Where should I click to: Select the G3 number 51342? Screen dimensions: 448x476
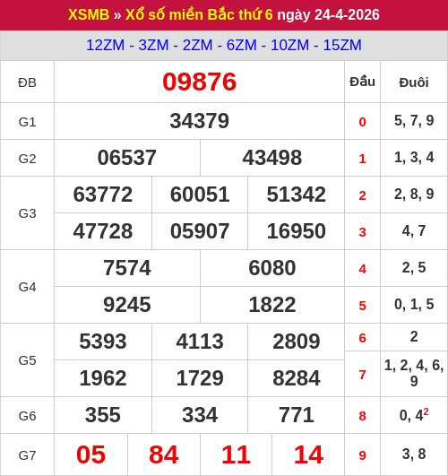coord(297,195)
